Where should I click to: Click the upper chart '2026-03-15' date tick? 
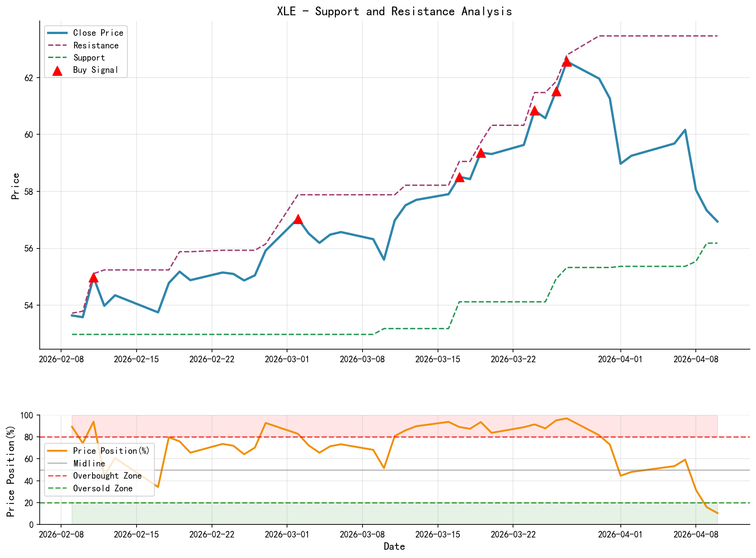(x=438, y=359)
